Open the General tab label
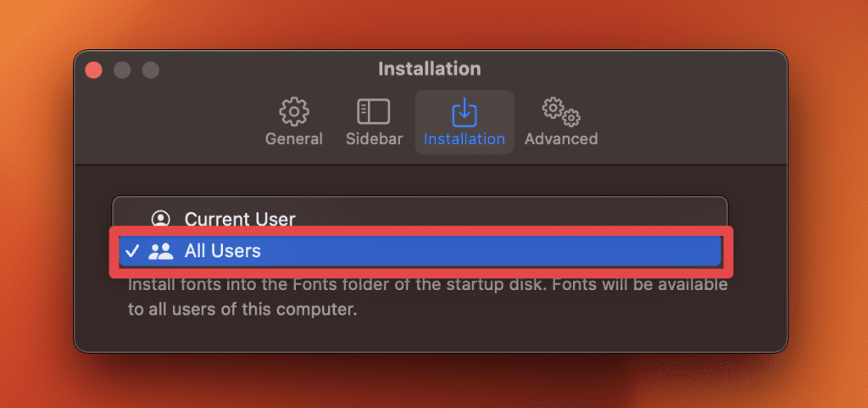868x408 pixels. pyautogui.click(x=294, y=139)
